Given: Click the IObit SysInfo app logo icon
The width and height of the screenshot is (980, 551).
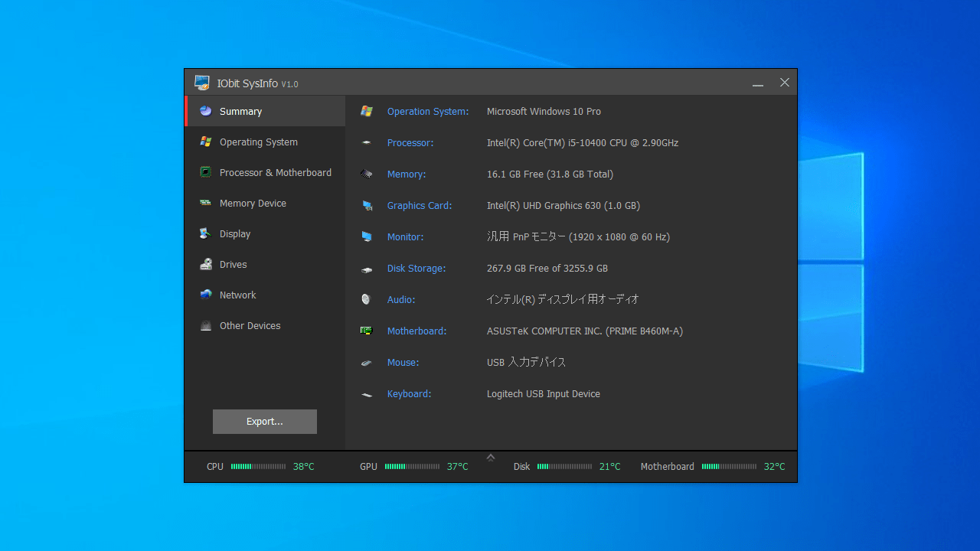Looking at the screenshot, I should pos(202,83).
